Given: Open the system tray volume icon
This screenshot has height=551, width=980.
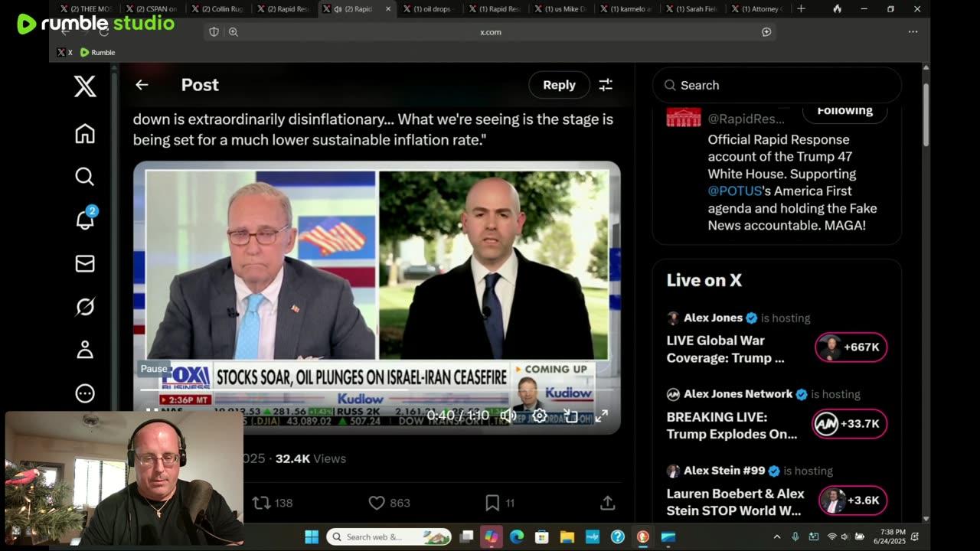Looking at the screenshot, I should (x=845, y=536).
